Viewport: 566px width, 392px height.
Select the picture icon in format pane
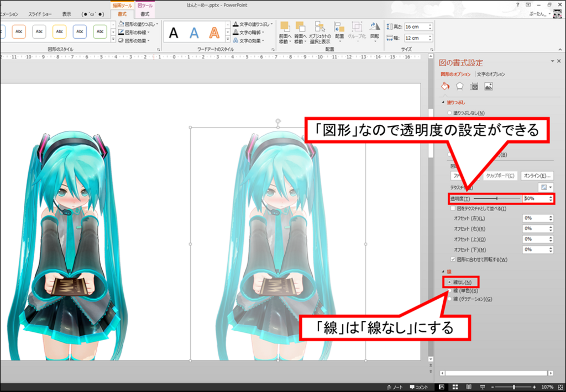click(x=489, y=87)
